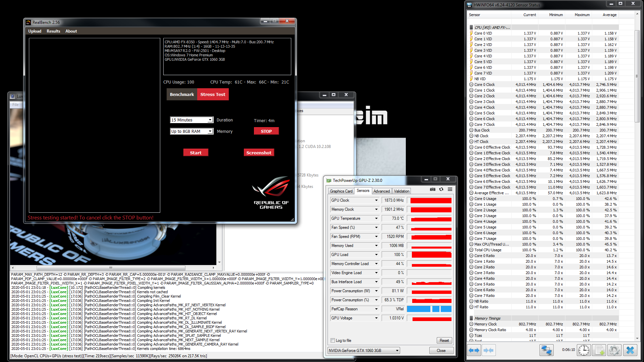Switch to the Benchmark tab
The height and width of the screenshot is (362, 644).
(x=182, y=94)
